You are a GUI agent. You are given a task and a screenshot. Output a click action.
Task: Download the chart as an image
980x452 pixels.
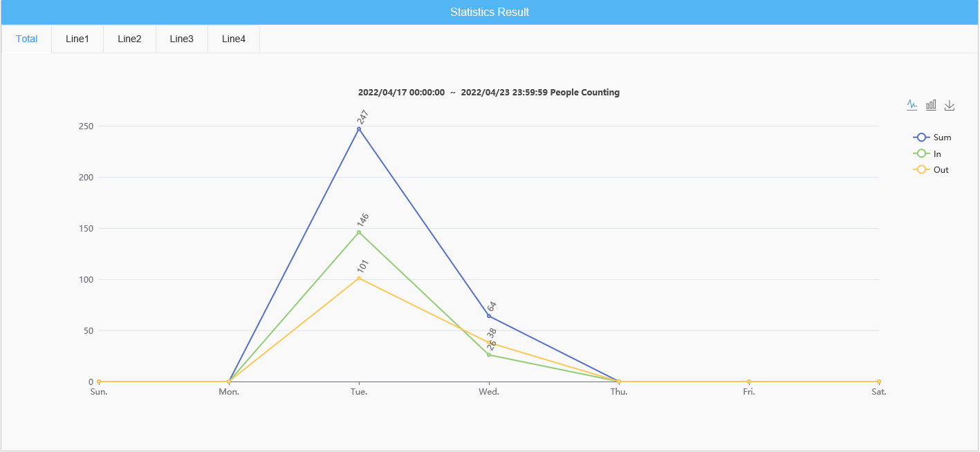[950, 105]
